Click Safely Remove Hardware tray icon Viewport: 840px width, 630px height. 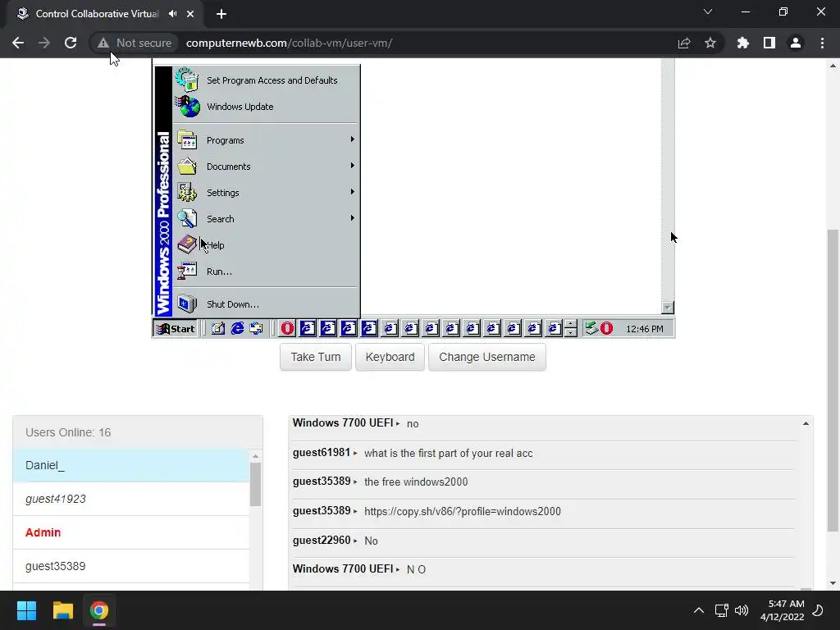(591, 328)
